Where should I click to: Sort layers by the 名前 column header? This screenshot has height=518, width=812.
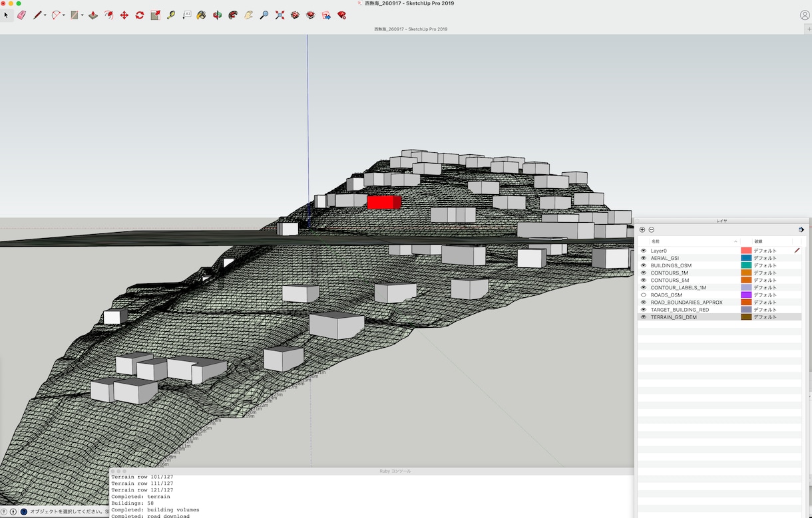point(694,241)
